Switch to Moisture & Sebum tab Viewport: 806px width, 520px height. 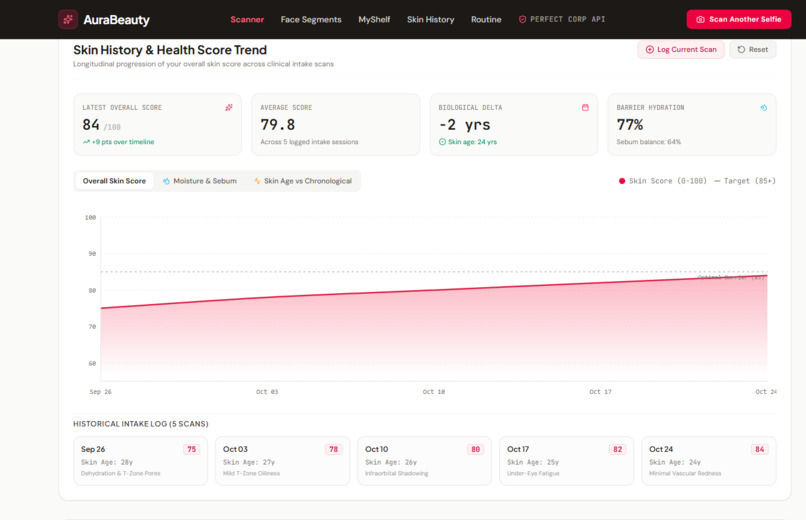tap(199, 181)
